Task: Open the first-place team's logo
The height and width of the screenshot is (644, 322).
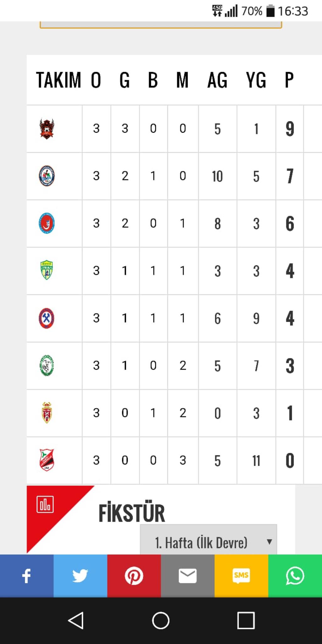Action: coord(47,129)
